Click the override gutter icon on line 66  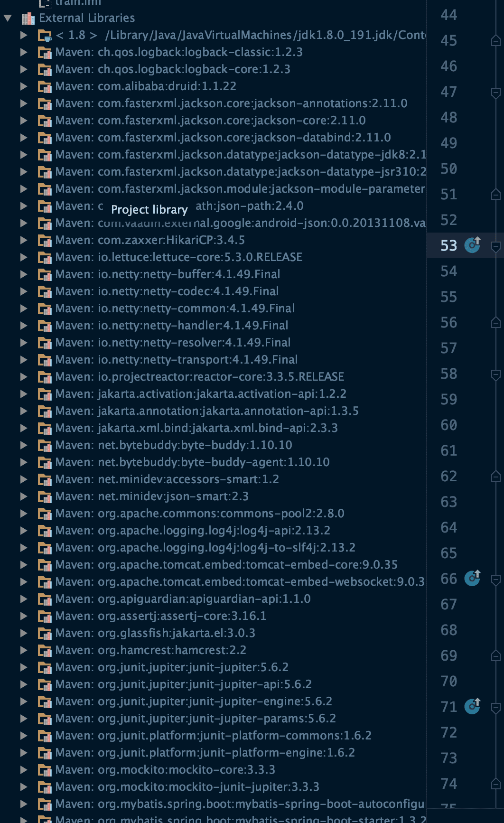pyautogui.click(x=472, y=578)
